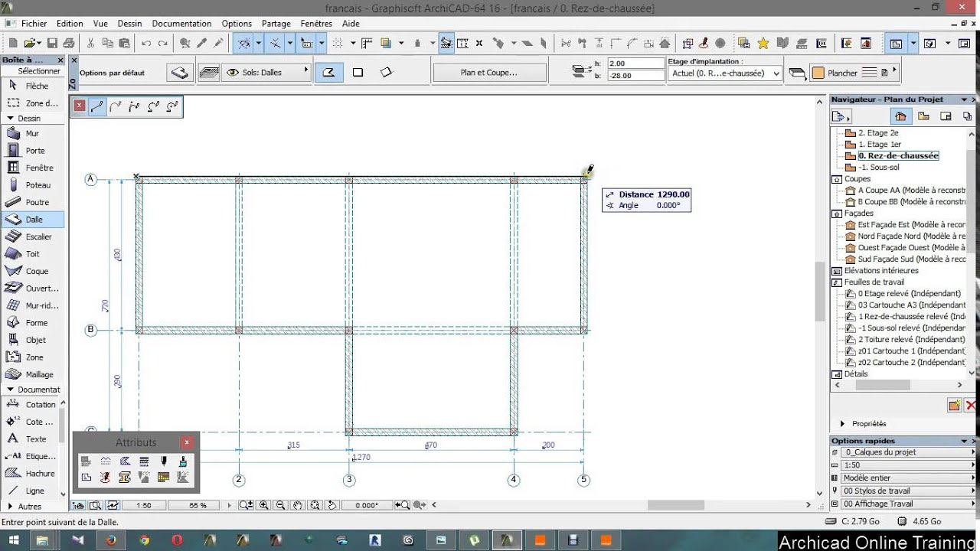The height and width of the screenshot is (551, 980).
Task: Open the Etage d'implantation story dropdown
Action: pos(724,73)
